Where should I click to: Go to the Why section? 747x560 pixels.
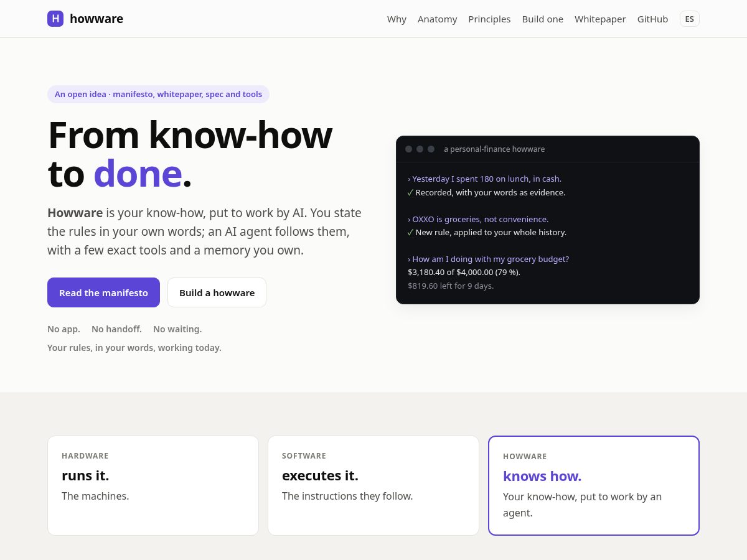(397, 19)
